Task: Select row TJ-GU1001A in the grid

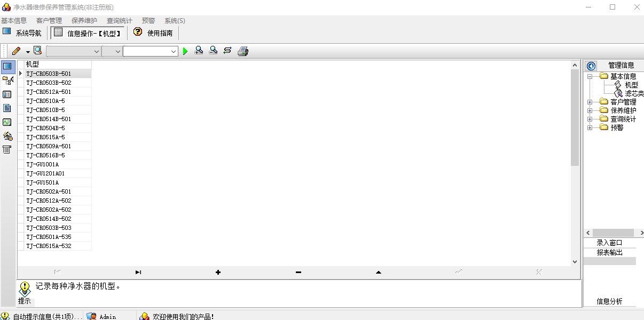Action: click(x=43, y=164)
